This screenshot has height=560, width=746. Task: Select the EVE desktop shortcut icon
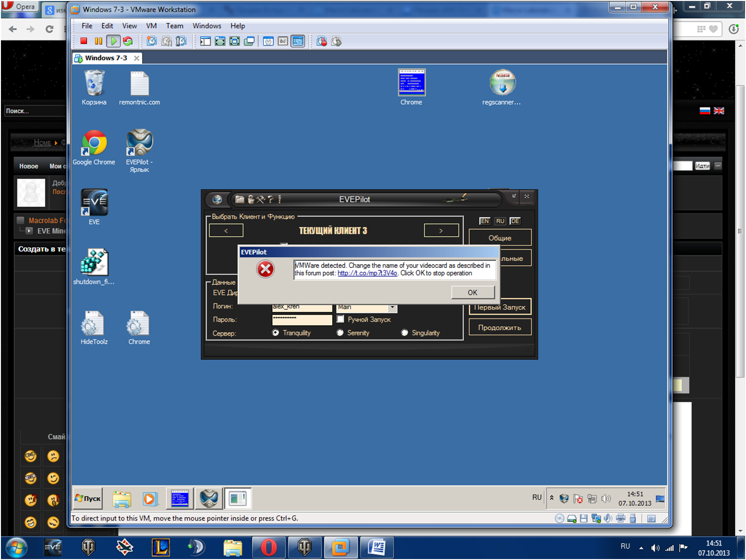click(x=94, y=207)
